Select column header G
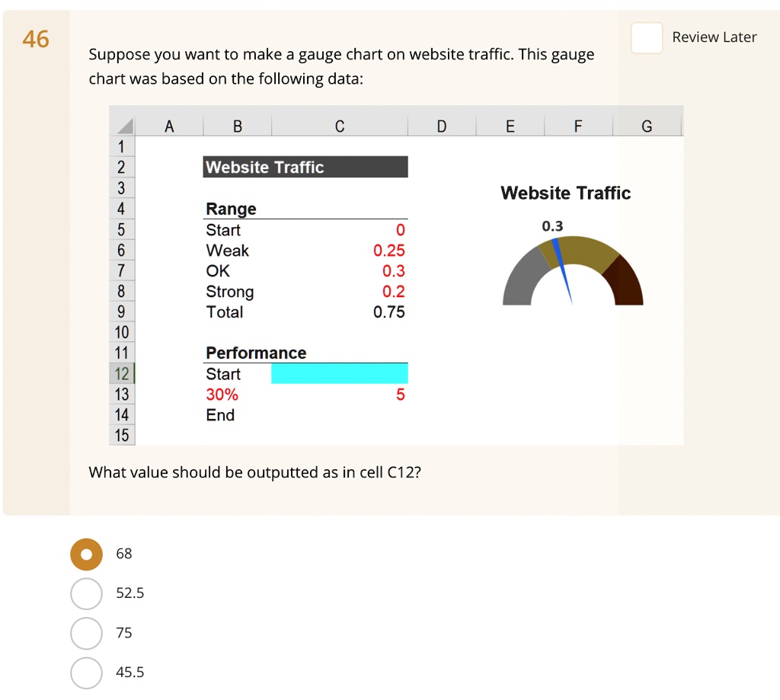Viewport: 780px width, 700px height. pos(646,125)
